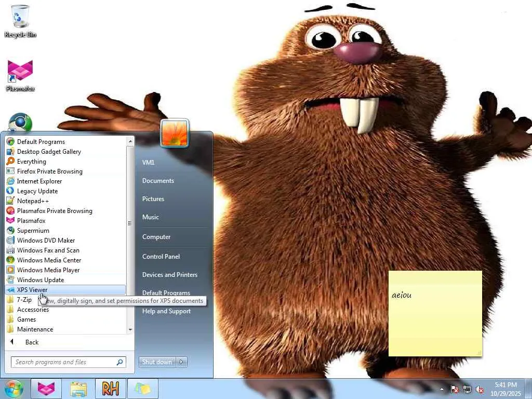Click the Windows DVD Maker icon

pyautogui.click(x=10, y=240)
